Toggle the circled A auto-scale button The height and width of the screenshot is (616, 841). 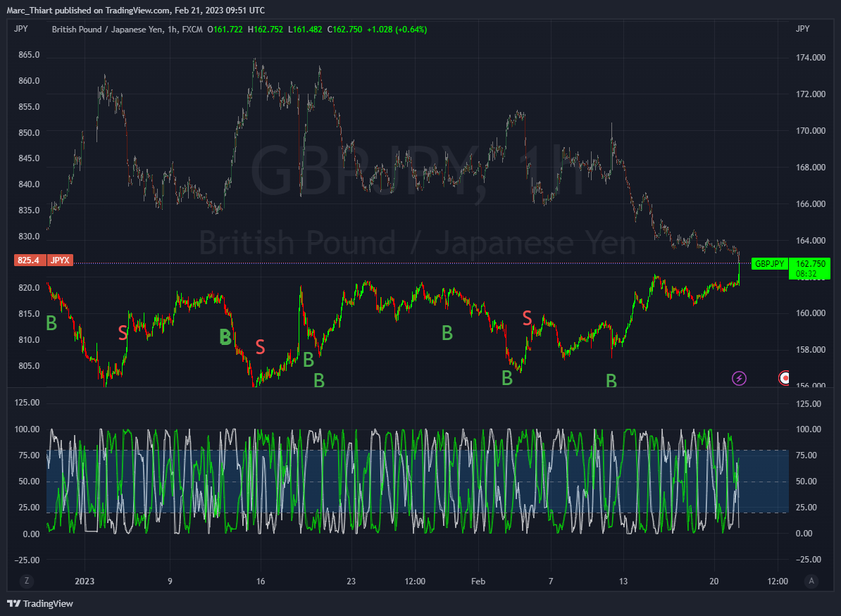[811, 581]
